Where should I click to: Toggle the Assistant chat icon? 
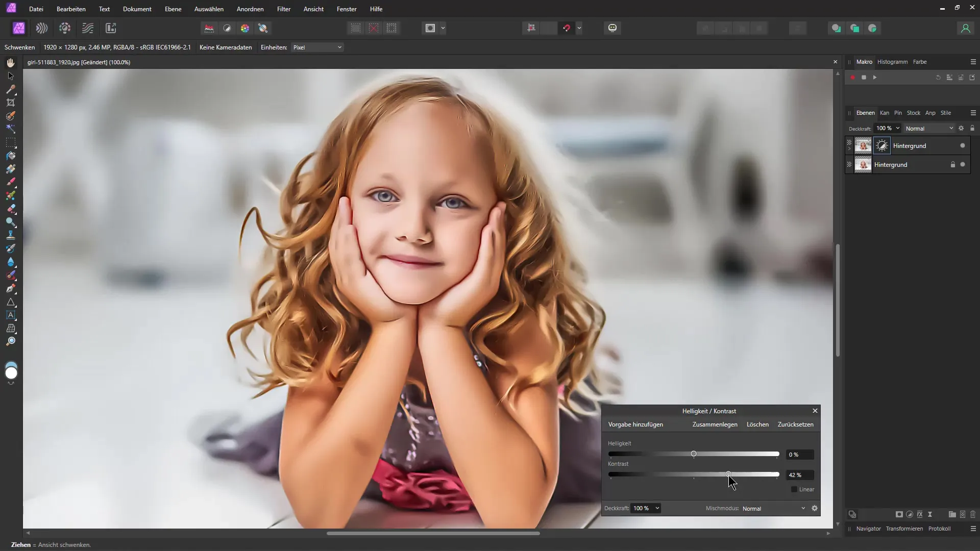(612, 29)
